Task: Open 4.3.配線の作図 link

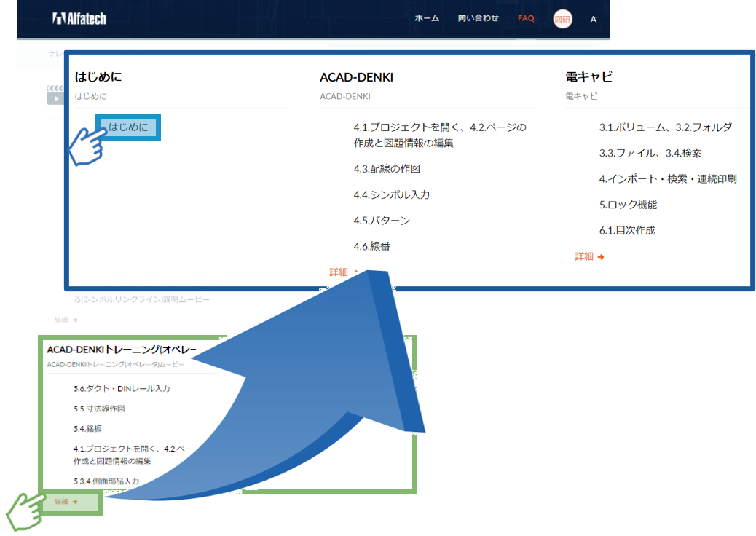Action: [387, 169]
